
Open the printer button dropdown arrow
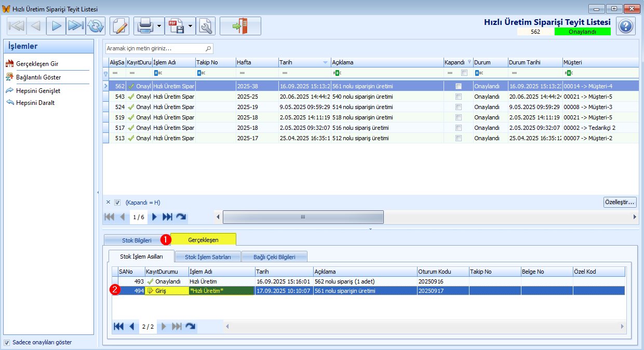tap(159, 25)
